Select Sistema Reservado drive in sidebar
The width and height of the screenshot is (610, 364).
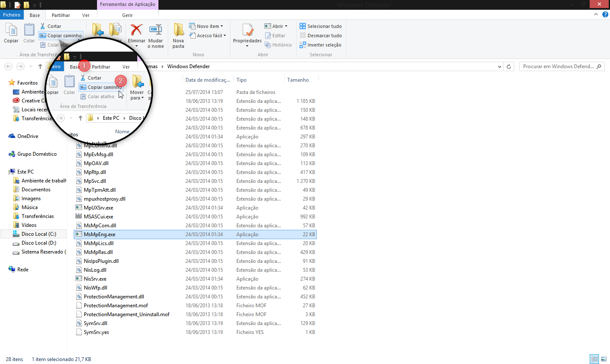(x=39, y=252)
